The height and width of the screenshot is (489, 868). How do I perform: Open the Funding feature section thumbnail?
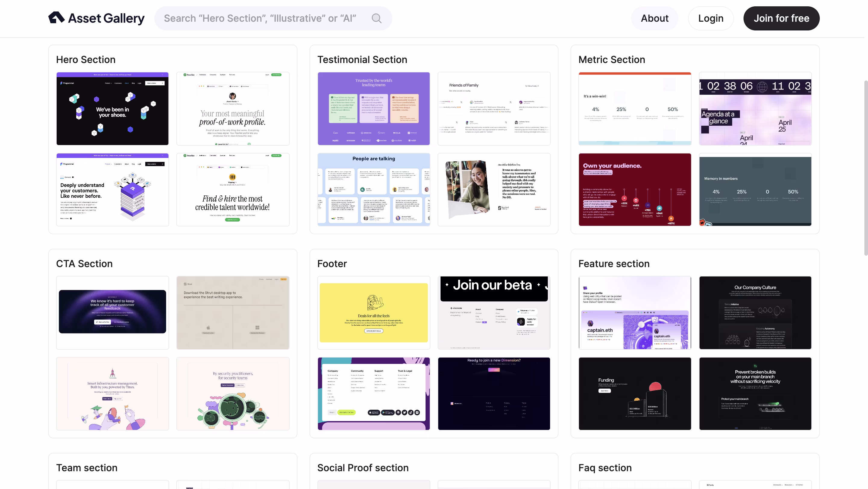tap(634, 393)
